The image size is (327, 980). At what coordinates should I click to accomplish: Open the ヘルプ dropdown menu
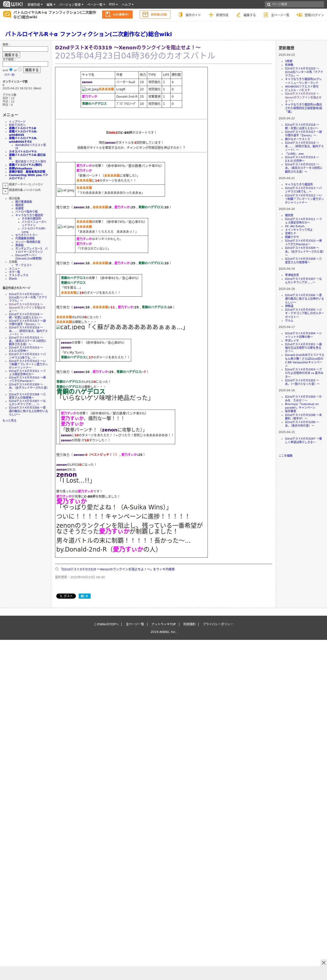point(128,5)
